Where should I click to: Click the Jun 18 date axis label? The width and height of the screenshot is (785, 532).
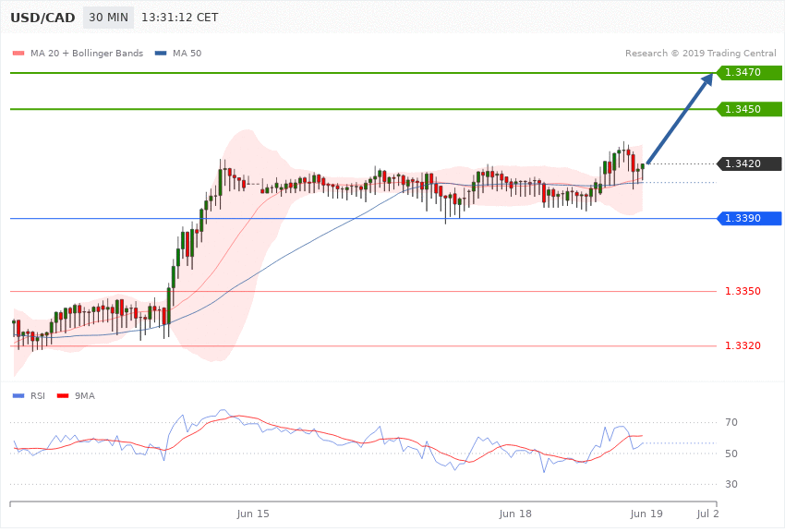coord(515,514)
